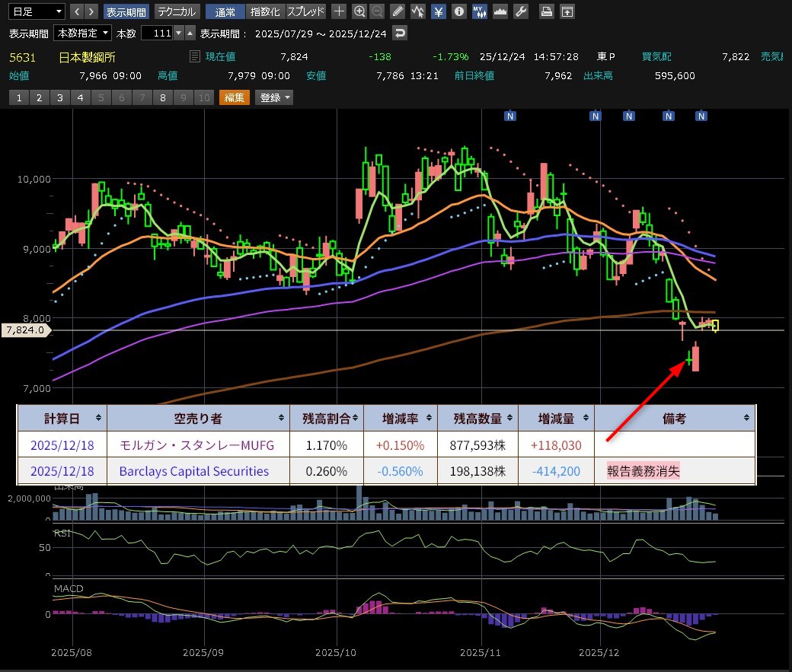This screenshot has height=672, width=792.
Task: Expand the 登録 register dropdown
Action: tap(274, 97)
